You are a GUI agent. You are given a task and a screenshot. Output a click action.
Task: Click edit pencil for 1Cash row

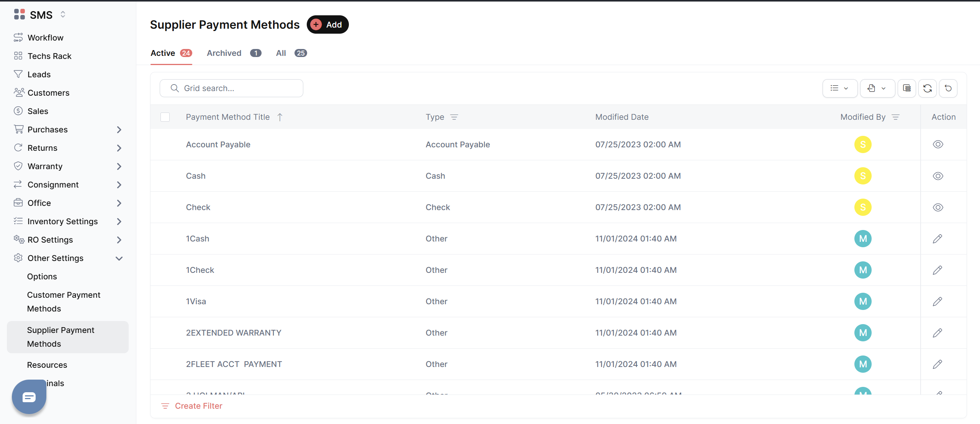coord(937,239)
